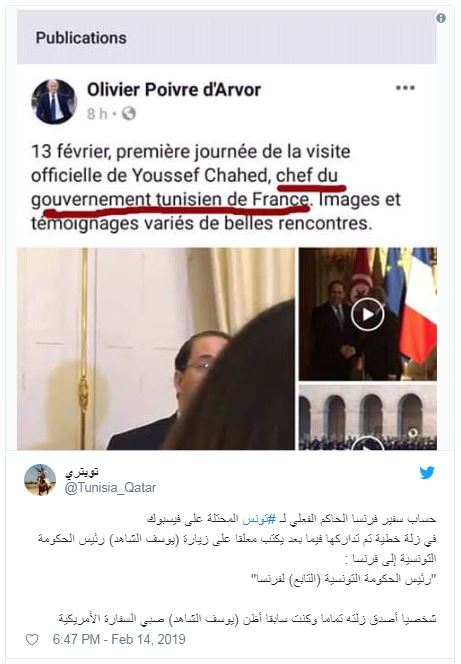Open the 6:47 PM - Feb 14, 2019 timestamp
The width and height of the screenshot is (461, 664).
pos(119,639)
